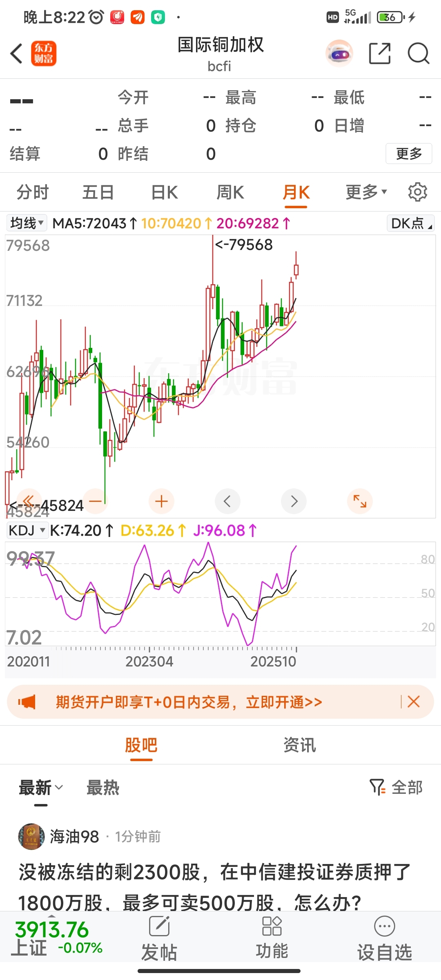Image resolution: width=441 pixels, height=980 pixels.
Task: Expand the 更多 period dropdown
Action: [366, 192]
